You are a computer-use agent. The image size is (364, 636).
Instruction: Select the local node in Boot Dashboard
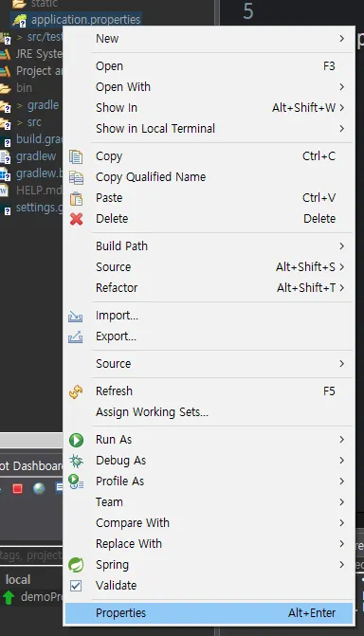click(x=18, y=580)
